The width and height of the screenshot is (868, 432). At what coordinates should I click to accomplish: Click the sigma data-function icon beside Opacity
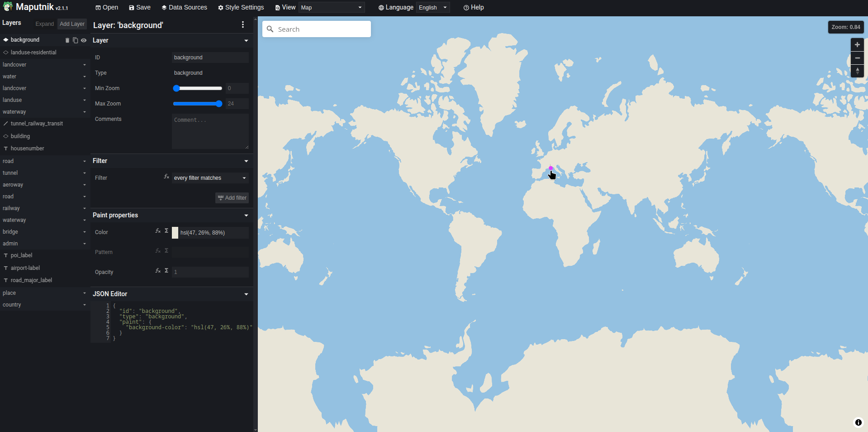pos(166,271)
